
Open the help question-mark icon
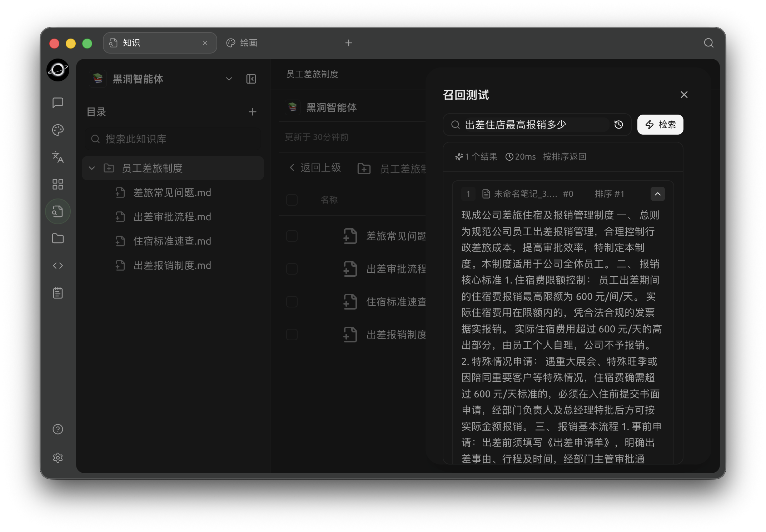[x=58, y=429]
